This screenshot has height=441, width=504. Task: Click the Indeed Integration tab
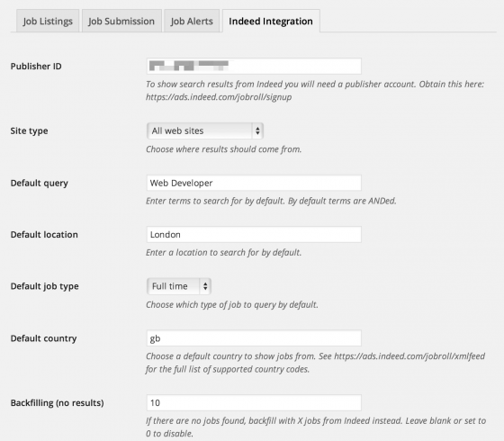pyautogui.click(x=271, y=22)
